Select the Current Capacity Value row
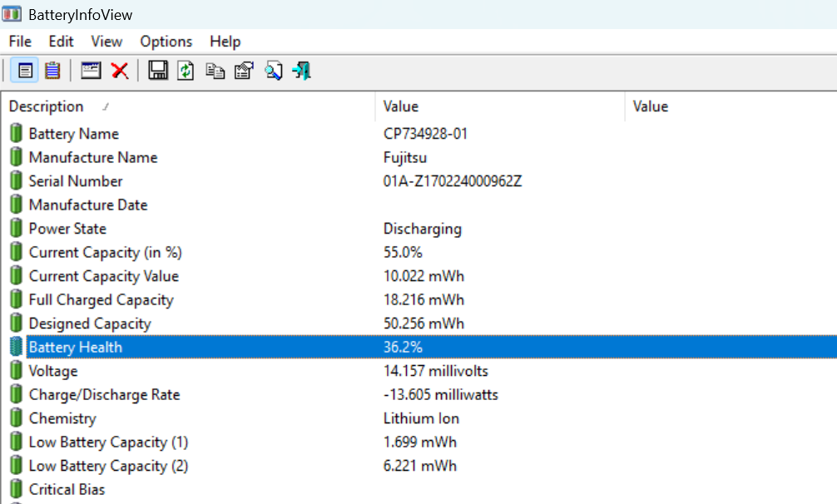This screenshot has height=504, width=837. (x=418, y=276)
